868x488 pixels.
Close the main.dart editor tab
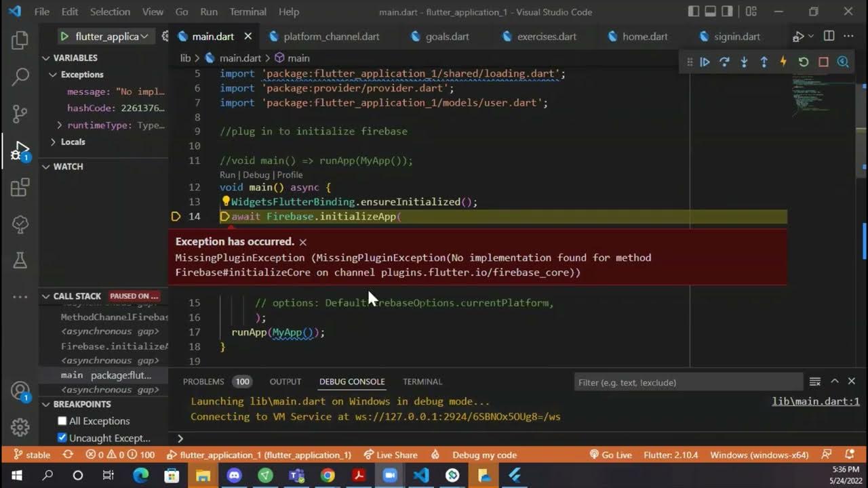248,37
